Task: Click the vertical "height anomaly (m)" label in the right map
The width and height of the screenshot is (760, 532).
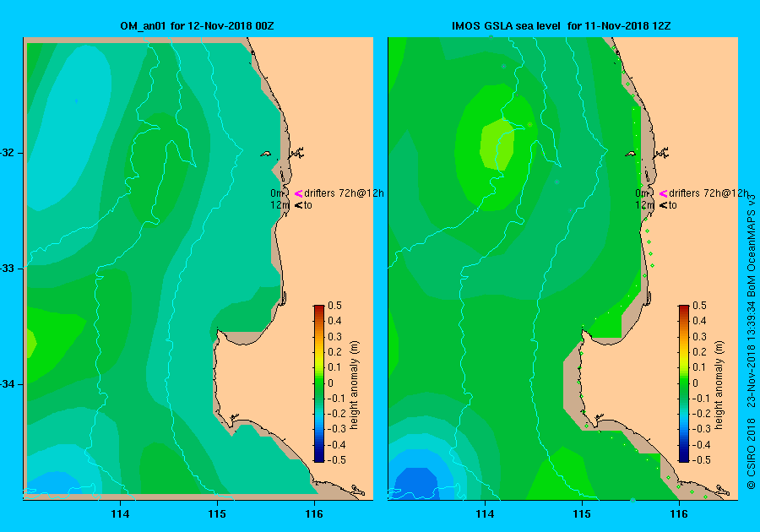Action: pos(719,385)
